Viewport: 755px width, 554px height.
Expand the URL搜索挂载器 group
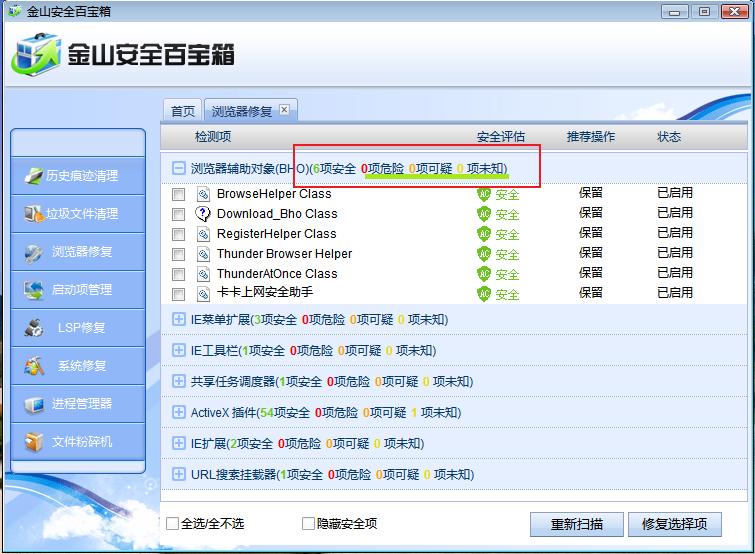click(179, 474)
